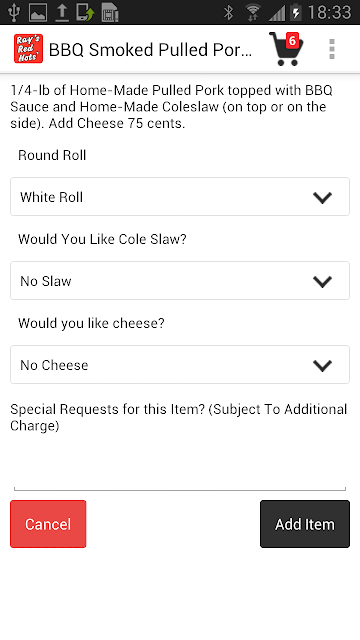Tap the Wi-Fi signal icon
Screen dimensions: 360x640
pyautogui.click(x=253, y=12)
